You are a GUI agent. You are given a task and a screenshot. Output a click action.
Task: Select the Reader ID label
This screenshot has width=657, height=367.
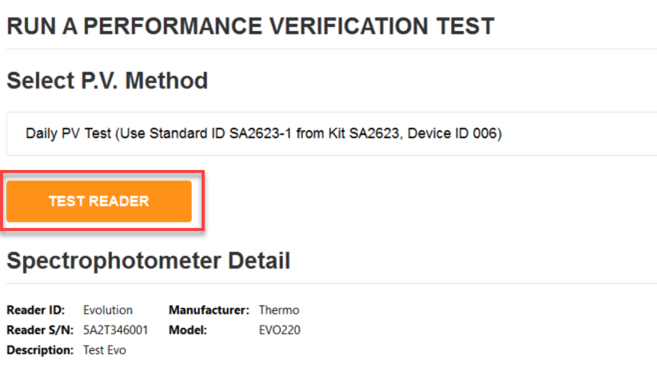click(36, 310)
